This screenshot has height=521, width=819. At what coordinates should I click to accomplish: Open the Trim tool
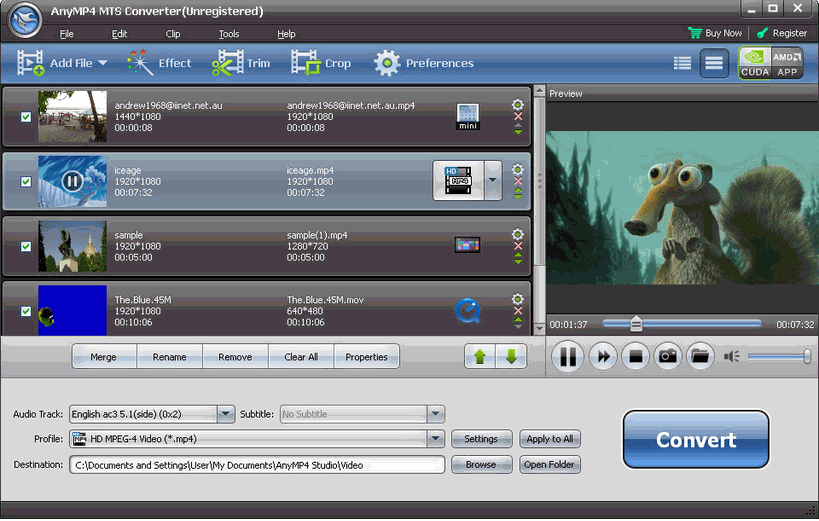(241, 63)
